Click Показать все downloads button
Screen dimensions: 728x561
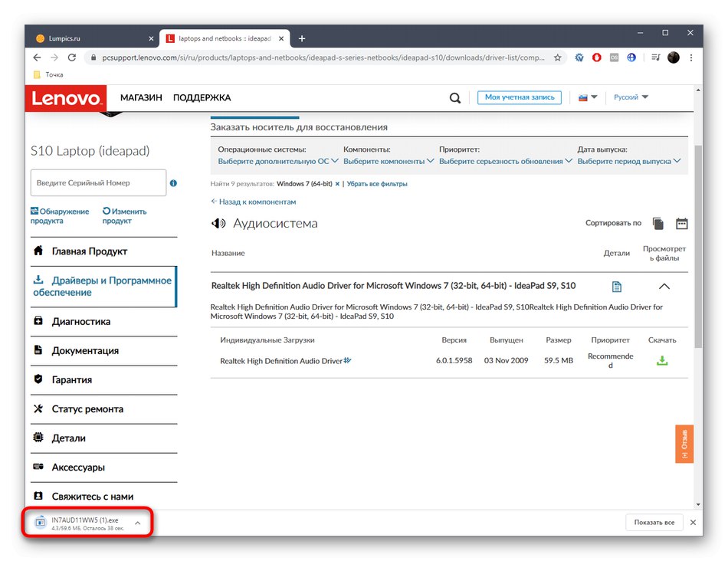tap(654, 523)
